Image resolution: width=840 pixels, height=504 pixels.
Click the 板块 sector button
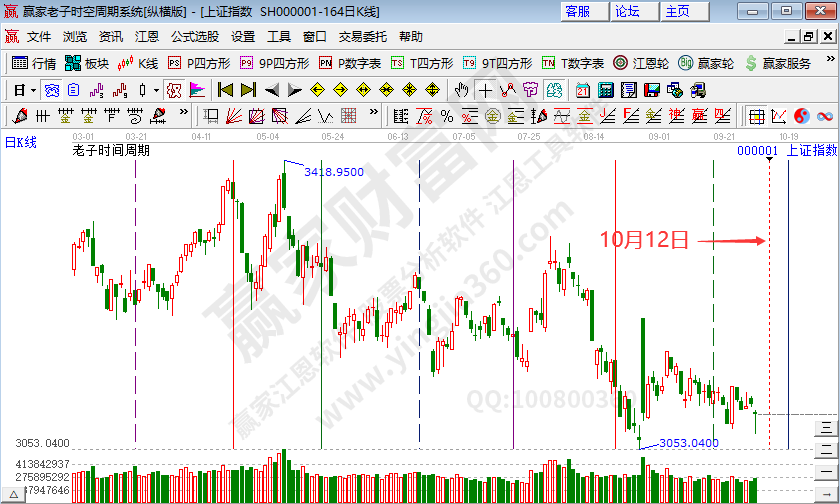(87, 63)
